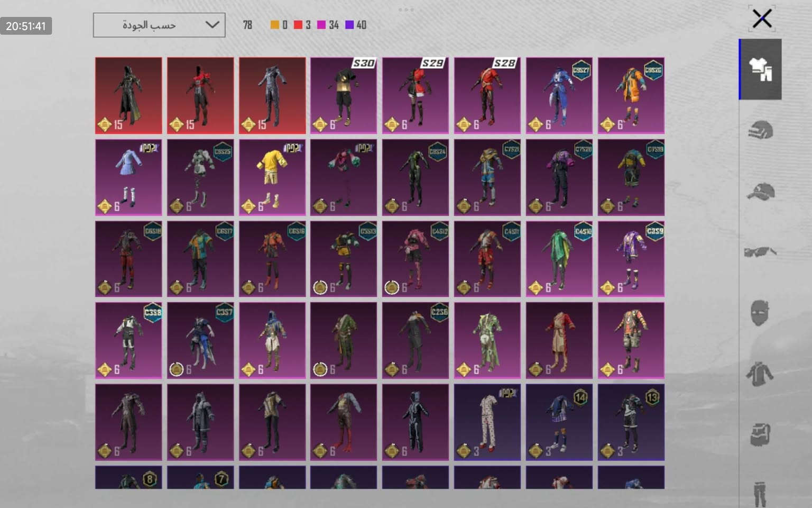This screenshot has height=508, width=812.
Task: Select the pants category icon
Action: click(x=760, y=493)
